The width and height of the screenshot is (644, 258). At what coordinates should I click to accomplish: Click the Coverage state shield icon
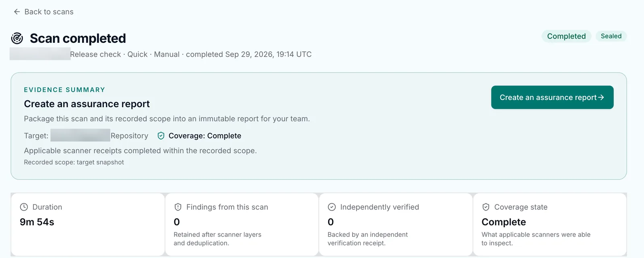[x=486, y=207]
